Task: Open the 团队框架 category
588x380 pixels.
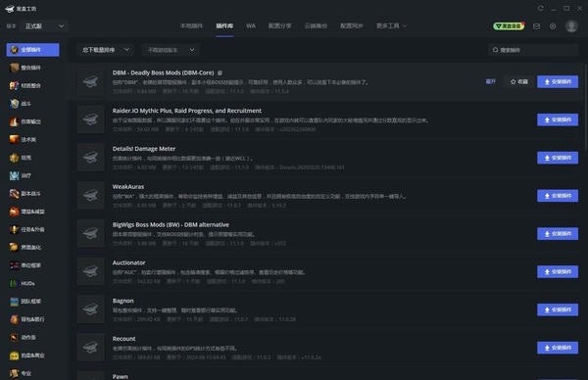Action: 32,302
